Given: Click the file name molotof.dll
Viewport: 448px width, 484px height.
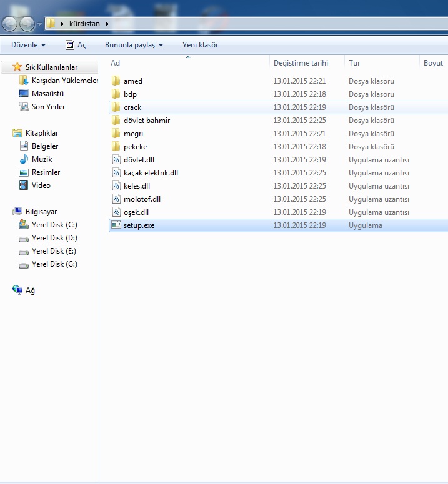Looking at the screenshot, I should [142, 199].
